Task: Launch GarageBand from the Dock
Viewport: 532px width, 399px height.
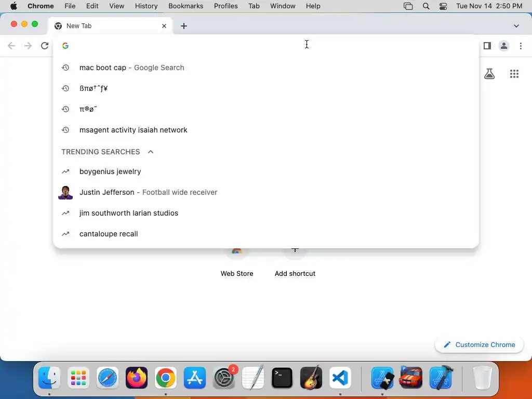Action: (x=311, y=377)
